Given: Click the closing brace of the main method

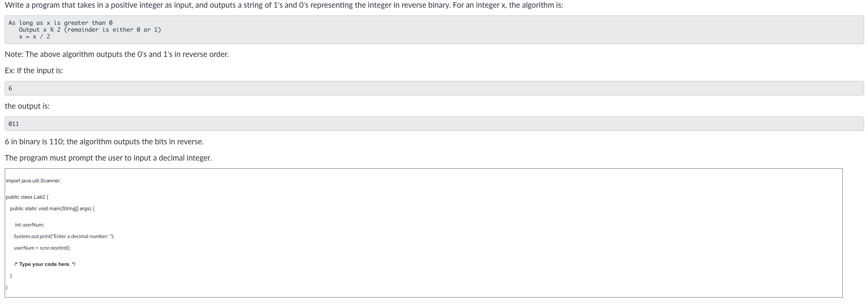Looking at the screenshot, I should point(11,276).
